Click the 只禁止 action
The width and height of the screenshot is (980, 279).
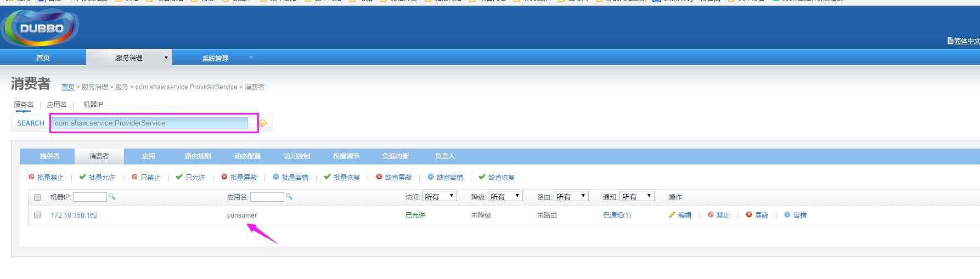click(150, 178)
